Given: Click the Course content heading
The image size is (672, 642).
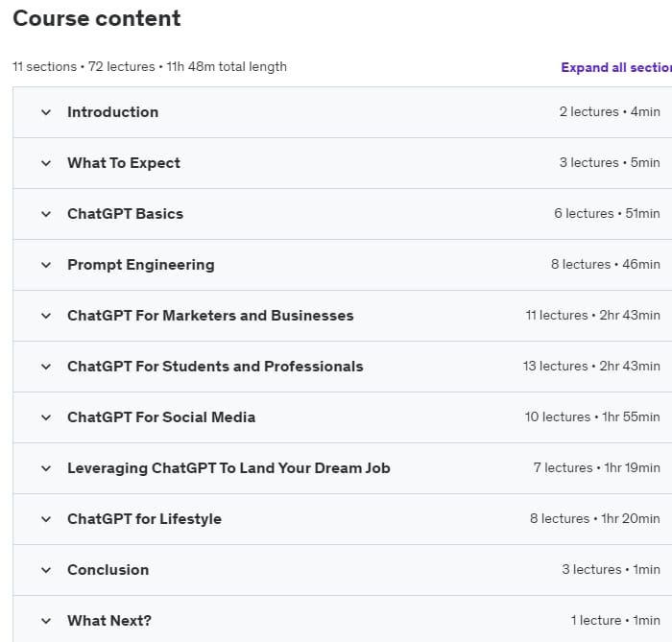Looking at the screenshot, I should click(x=96, y=18).
